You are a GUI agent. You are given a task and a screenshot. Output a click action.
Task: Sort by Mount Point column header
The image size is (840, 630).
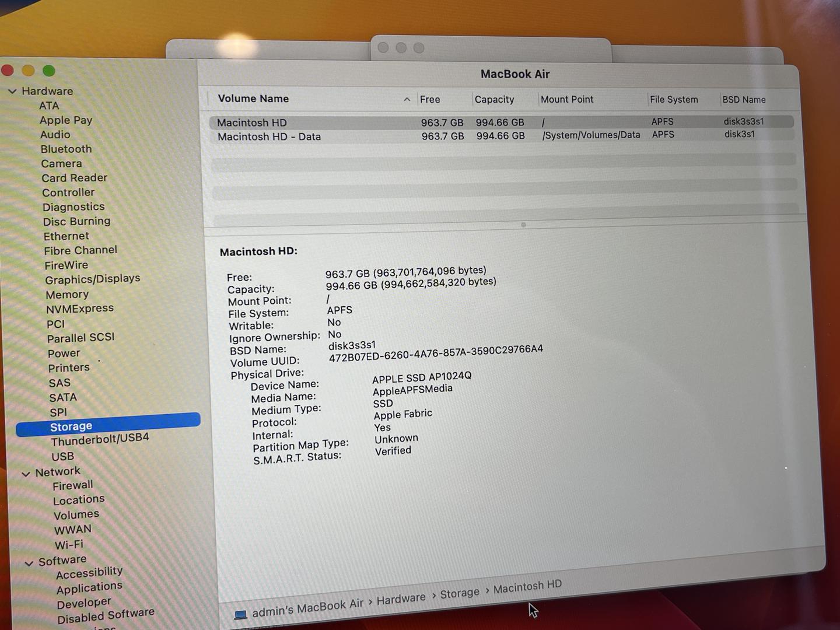566,100
